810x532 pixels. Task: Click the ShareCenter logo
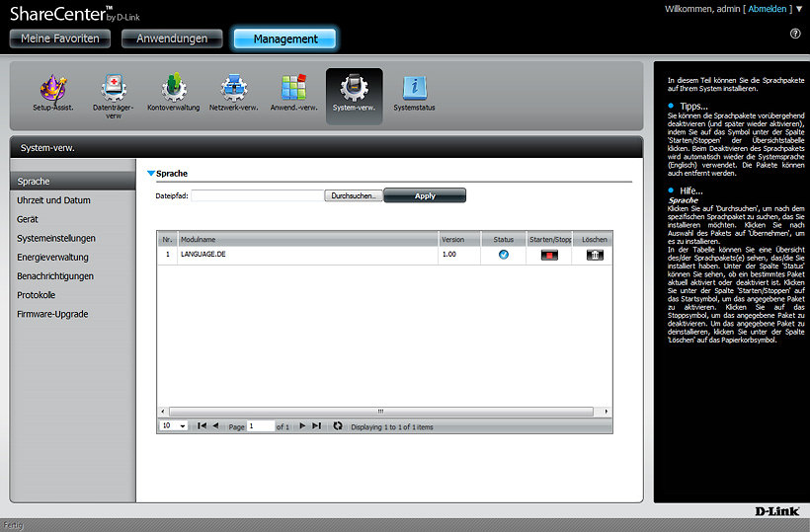point(74,14)
